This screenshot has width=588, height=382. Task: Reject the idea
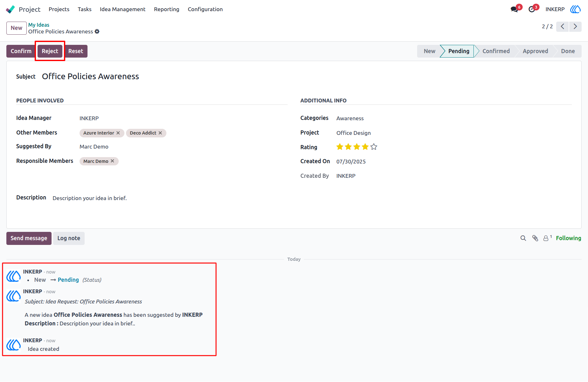50,51
